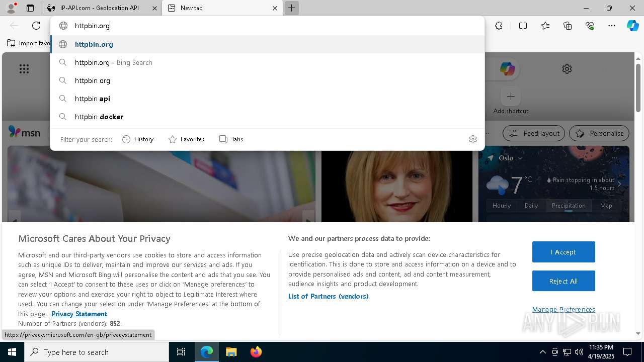Screen dimensions: 644x362
Task: Open the Feed layout options
Action: (534, 133)
